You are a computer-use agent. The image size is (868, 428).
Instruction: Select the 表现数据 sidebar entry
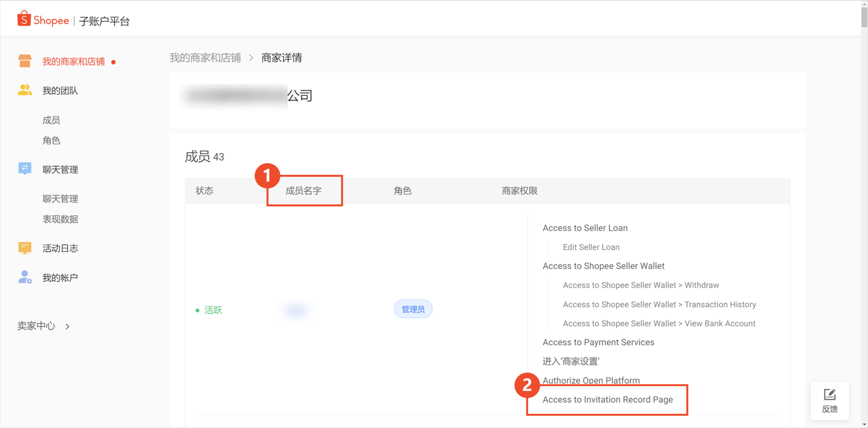(60, 219)
